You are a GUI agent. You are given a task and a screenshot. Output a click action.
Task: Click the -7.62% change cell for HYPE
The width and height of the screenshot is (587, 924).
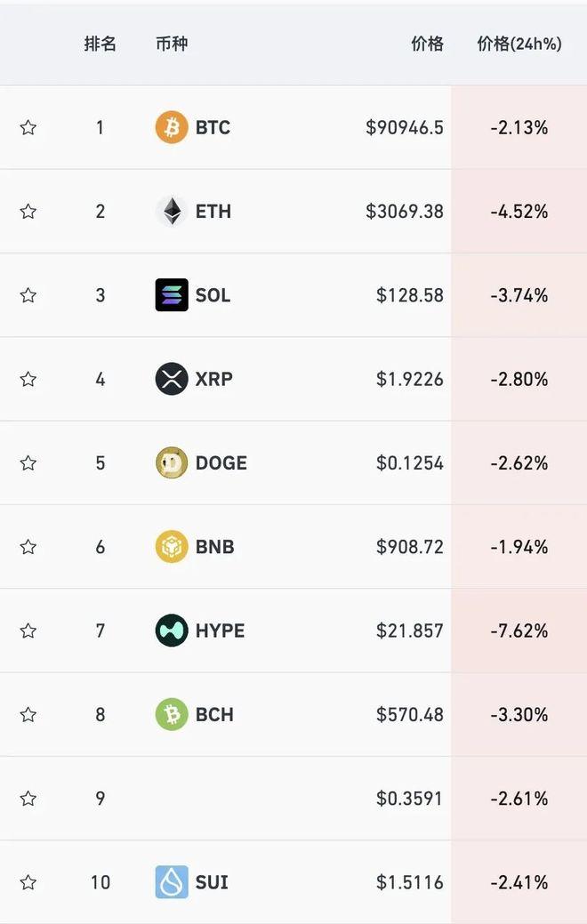tap(519, 631)
